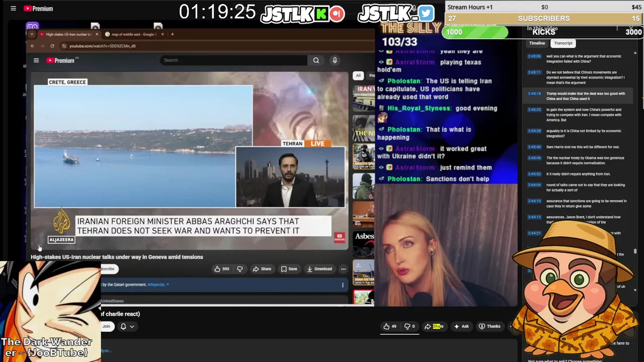Image resolution: width=644 pixels, height=362 pixels.
Task: Save the Al Jazeera video to playlist
Action: [289, 269]
